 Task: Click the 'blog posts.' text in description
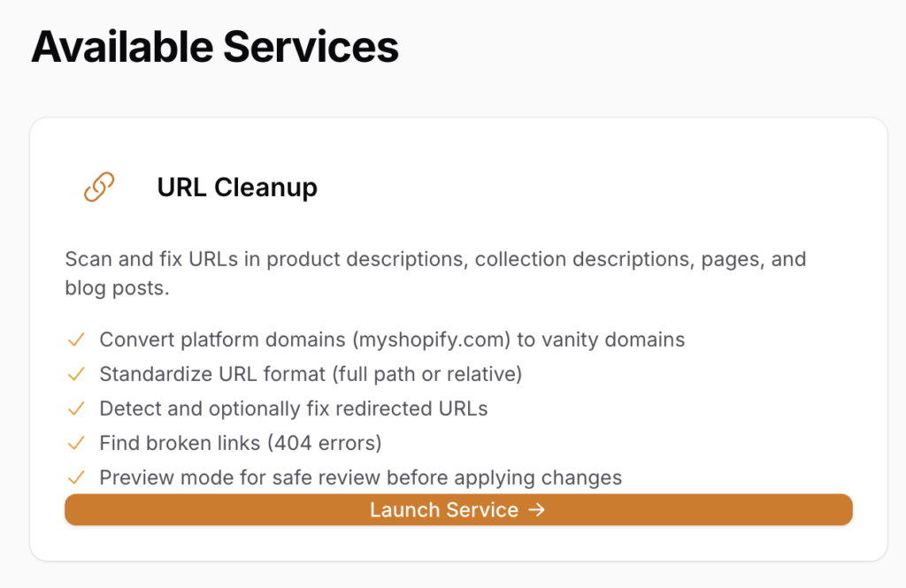[x=116, y=288]
